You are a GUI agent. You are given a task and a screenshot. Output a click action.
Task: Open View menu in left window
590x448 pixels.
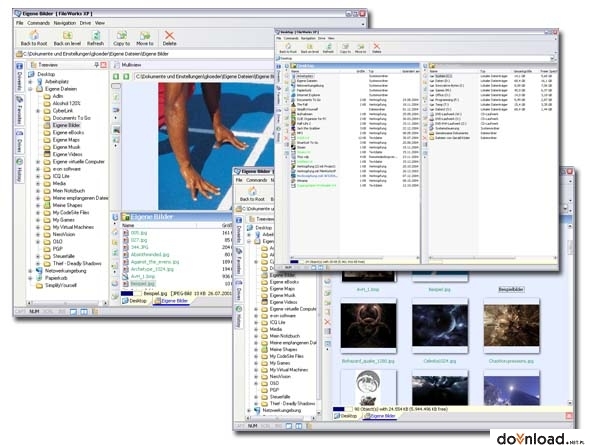coord(100,23)
